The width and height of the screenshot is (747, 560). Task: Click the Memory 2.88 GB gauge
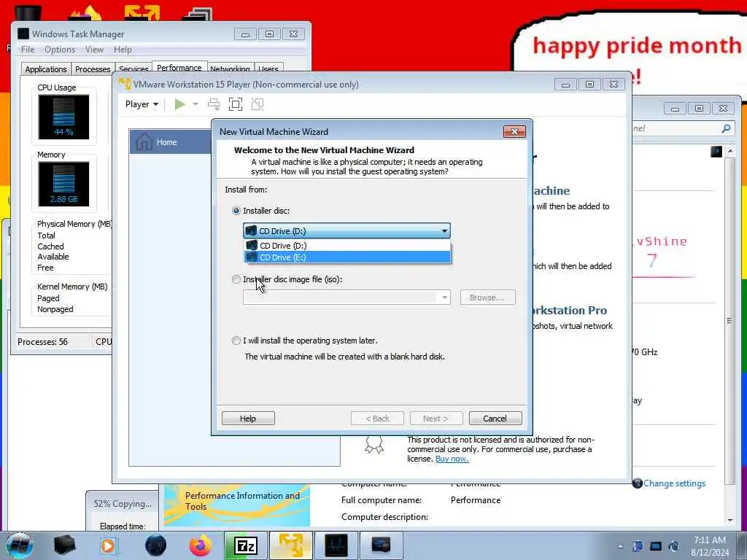[x=64, y=184]
